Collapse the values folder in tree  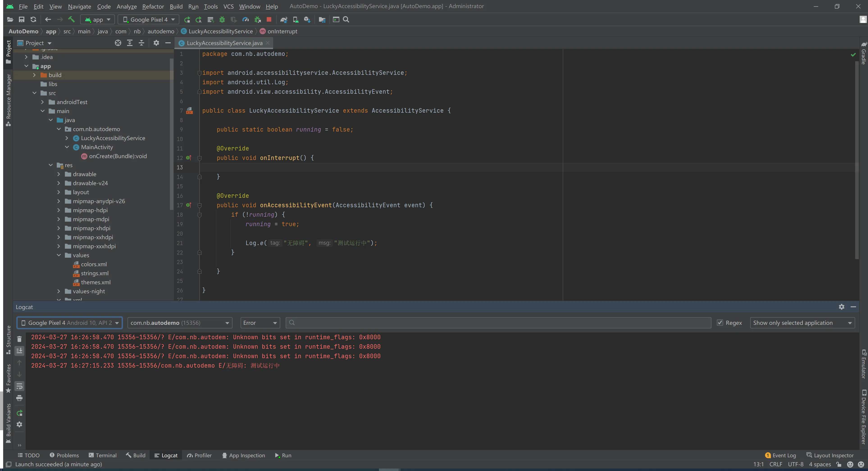click(59, 255)
